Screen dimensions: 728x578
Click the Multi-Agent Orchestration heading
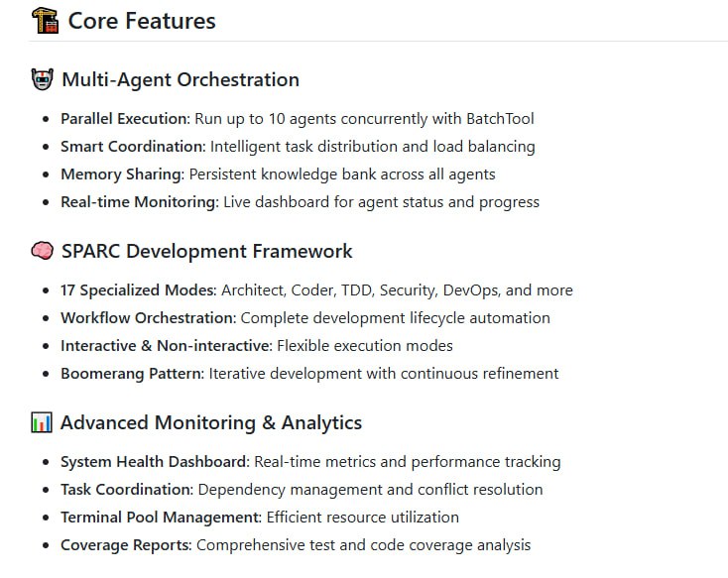[180, 79]
